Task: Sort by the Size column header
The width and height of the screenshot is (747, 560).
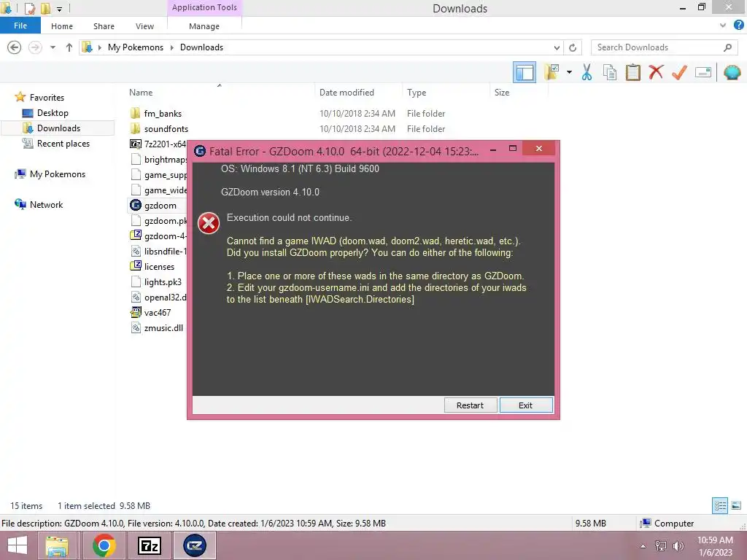Action: [502, 93]
